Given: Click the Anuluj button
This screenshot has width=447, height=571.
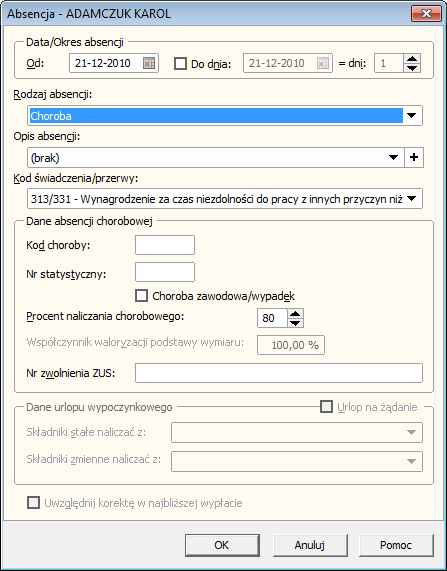Looking at the screenshot, I should pyautogui.click(x=310, y=545).
